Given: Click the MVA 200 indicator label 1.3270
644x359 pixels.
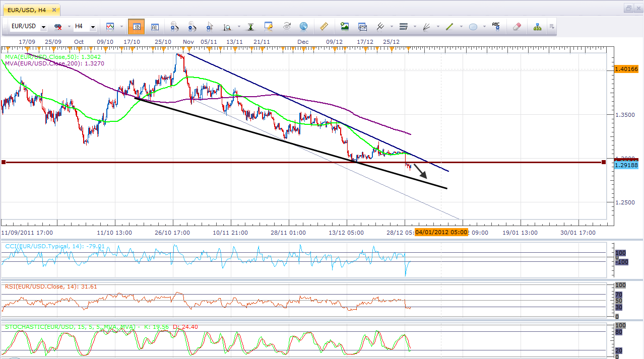Looking at the screenshot, I should tap(54, 63).
